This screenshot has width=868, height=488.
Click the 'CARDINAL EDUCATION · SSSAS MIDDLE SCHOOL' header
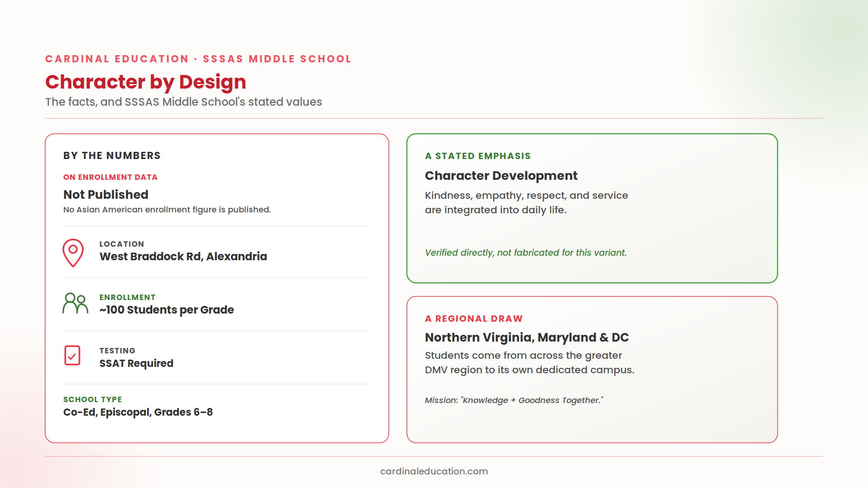point(198,59)
